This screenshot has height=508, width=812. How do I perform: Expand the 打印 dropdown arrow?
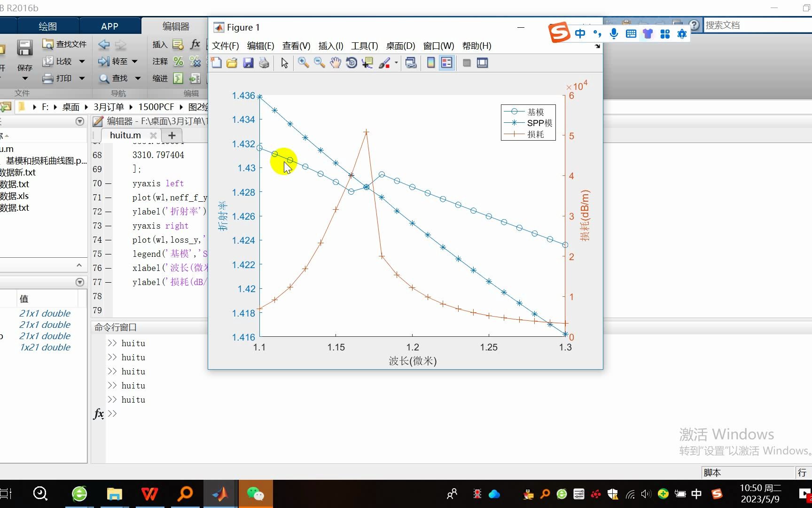pos(82,78)
